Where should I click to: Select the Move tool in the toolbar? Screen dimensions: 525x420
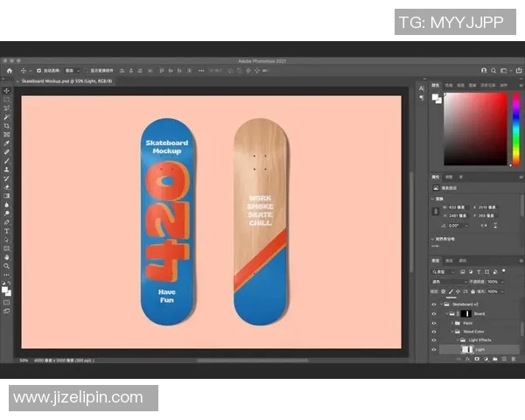click(7, 90)
